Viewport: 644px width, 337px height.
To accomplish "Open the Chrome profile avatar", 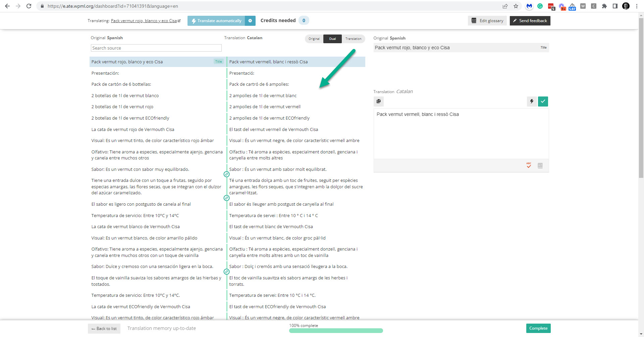I will [626, 6].
